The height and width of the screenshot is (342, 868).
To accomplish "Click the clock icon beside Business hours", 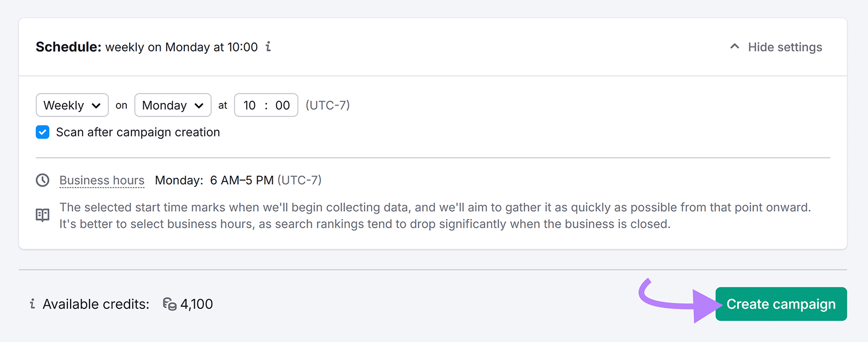I will [x=42, y=180].
